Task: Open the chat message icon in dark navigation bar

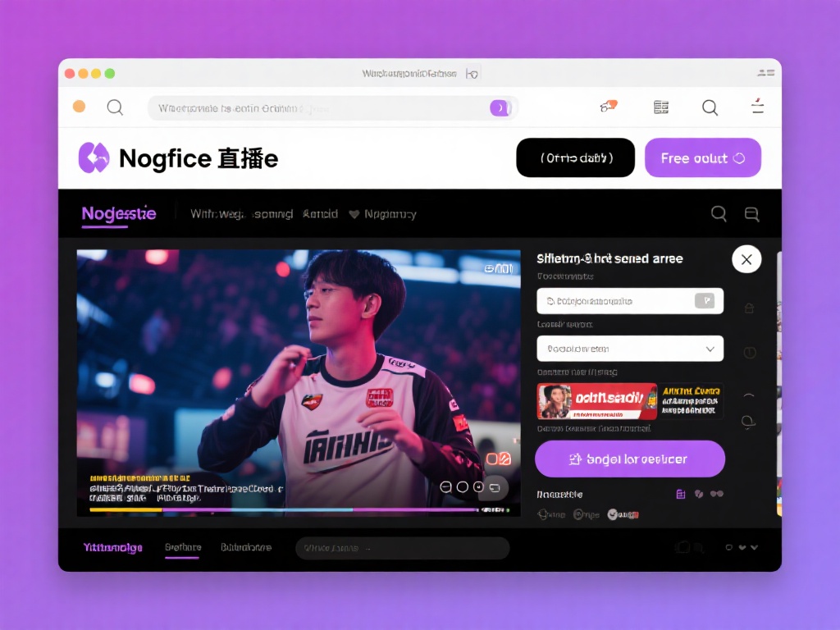Action: (751, 214)
